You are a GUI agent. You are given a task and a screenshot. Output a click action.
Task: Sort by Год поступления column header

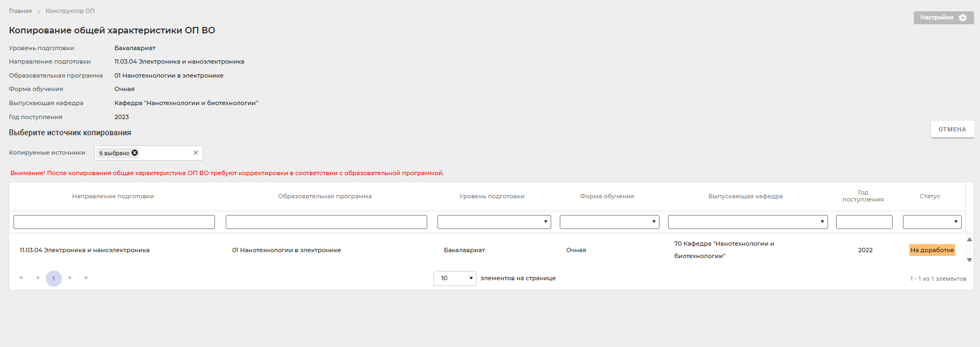pos(863,196)
